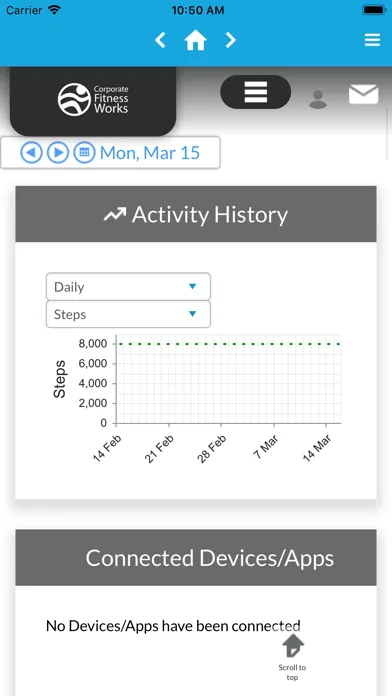Click the Connected Devices/Apps header
This screenshot has width=392, height=696.
coord(196,558)
